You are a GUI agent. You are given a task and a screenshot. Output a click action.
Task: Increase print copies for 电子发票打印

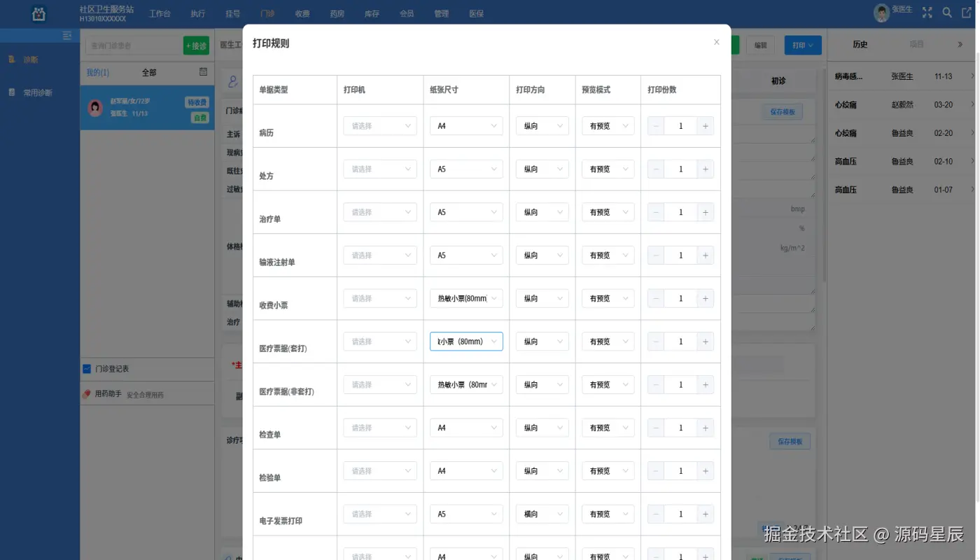pos(705,514)
